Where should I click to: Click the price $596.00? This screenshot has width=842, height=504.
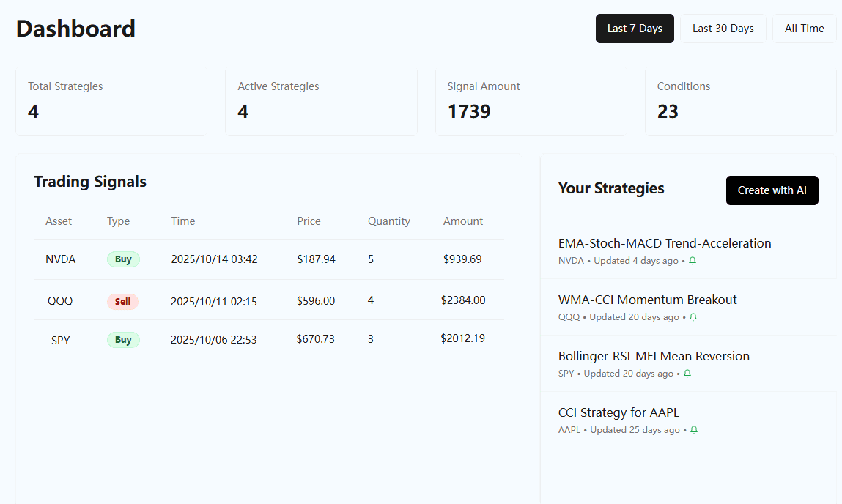click(316, 300)
